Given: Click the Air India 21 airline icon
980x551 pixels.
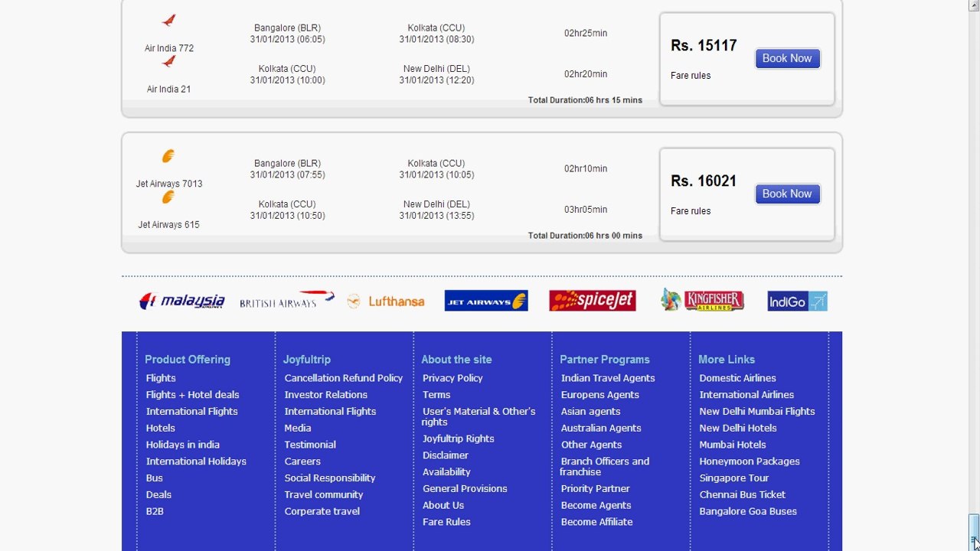Looking at the screenshot, I should pyautogui.click(x=169, y=61).
